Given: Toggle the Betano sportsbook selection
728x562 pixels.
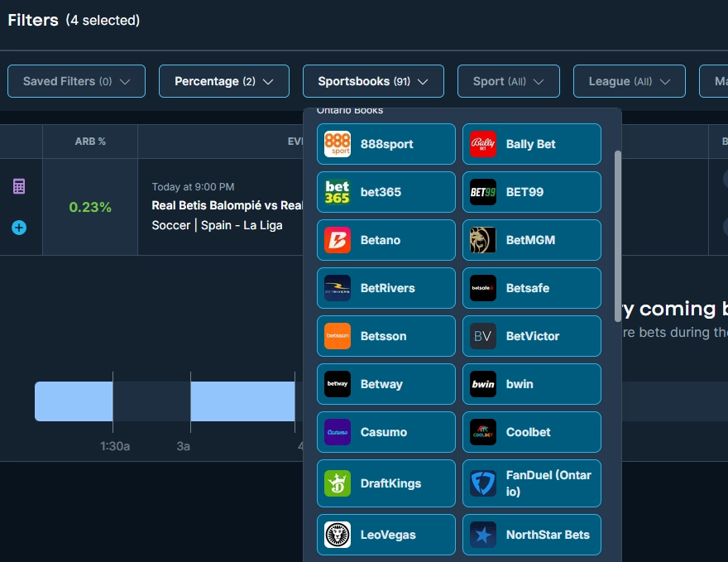Looking at the screenshot, I should (386, 240).
